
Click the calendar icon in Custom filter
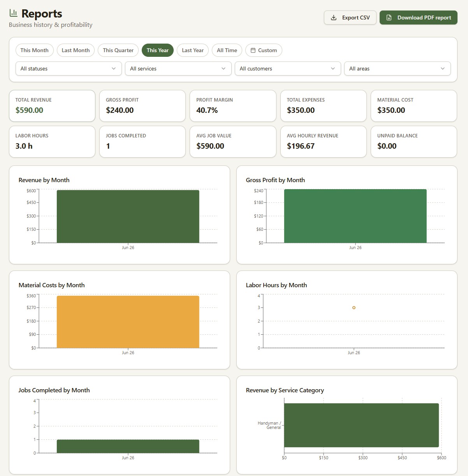[253, 50]
